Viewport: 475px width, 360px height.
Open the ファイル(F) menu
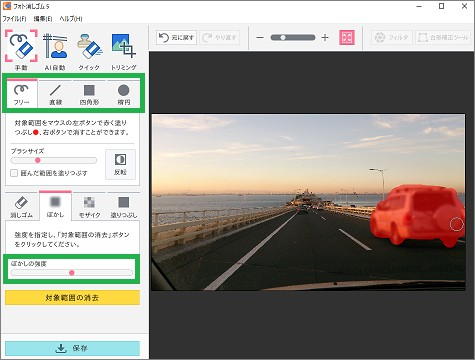coord(14,19)
